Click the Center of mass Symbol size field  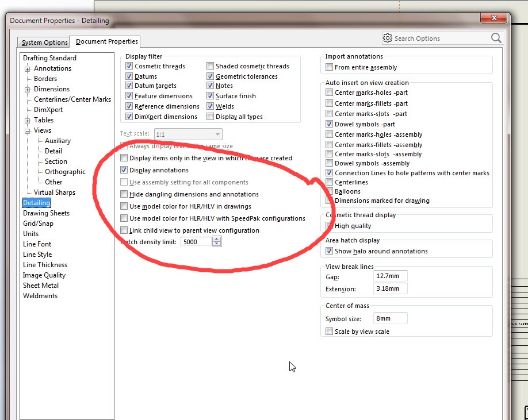(x=391, y=318)
